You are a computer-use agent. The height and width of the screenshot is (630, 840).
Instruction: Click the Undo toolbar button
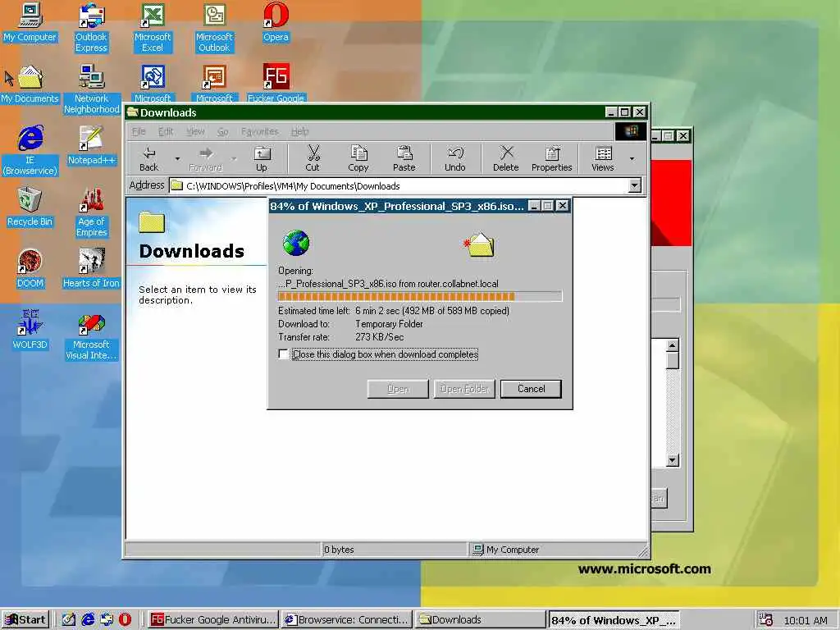[x=454, y=158]
